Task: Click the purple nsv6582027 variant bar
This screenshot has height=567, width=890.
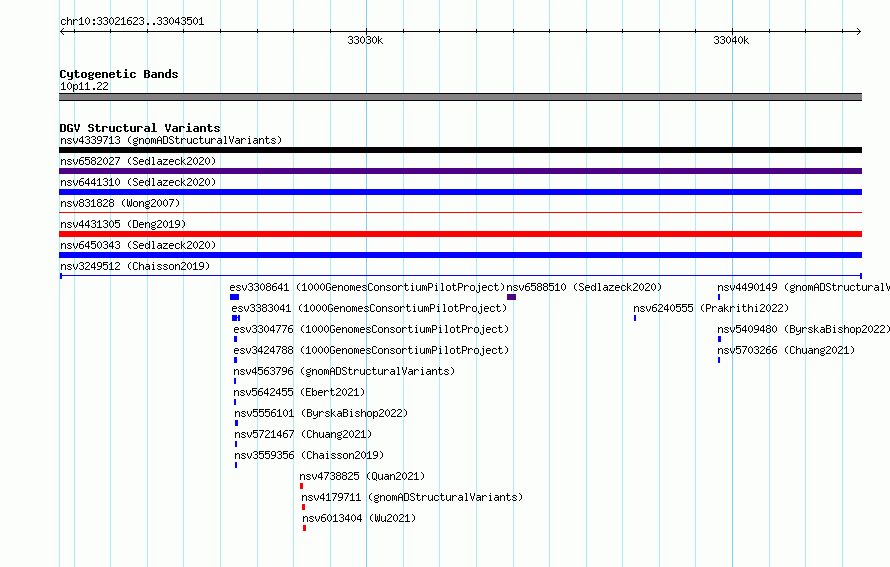Action: pos(460,171)
